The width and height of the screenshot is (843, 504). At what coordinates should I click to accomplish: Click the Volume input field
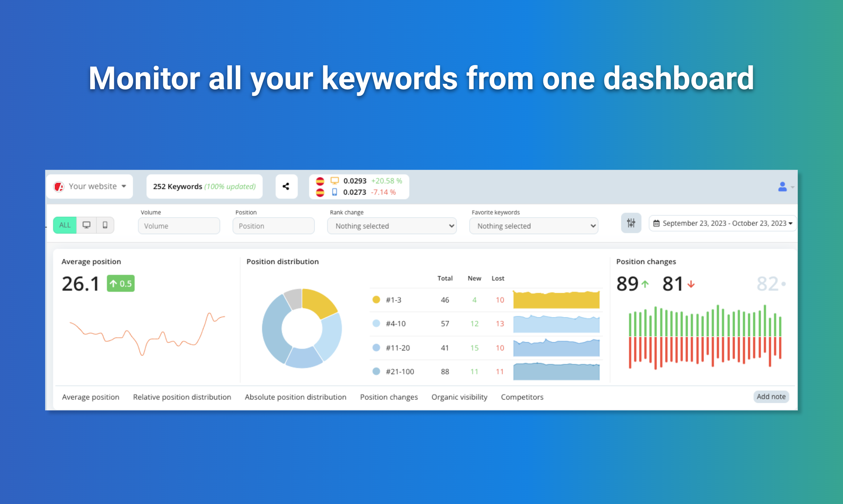click(178, 226)
